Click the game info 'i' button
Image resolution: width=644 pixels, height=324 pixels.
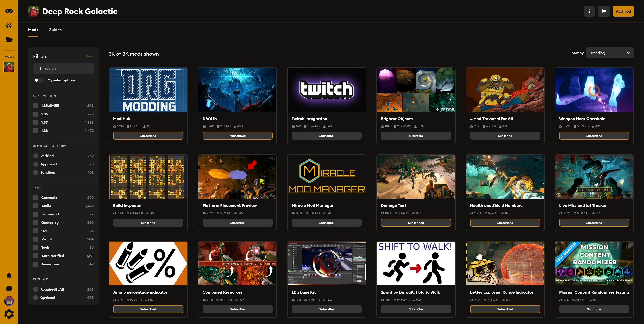pyautogui.click(x=589, y=11)
